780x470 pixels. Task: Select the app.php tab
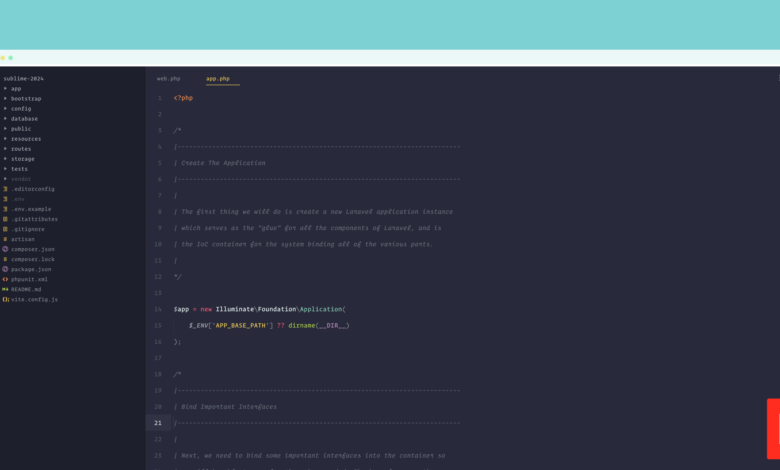point(218,79)
